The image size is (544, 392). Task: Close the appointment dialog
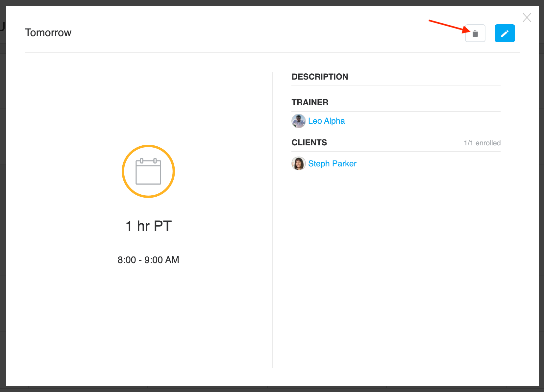pyautogui.click(x=527, y=17)
